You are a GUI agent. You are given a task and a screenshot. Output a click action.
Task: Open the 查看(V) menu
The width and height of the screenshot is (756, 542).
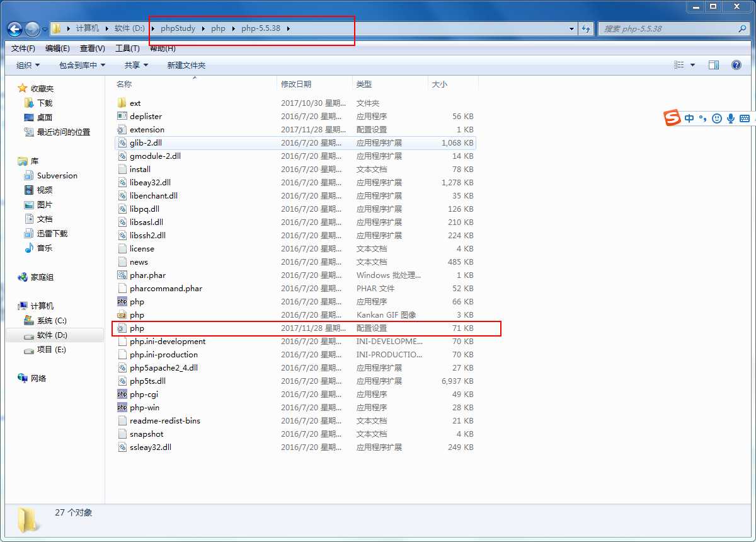(93, 49)
